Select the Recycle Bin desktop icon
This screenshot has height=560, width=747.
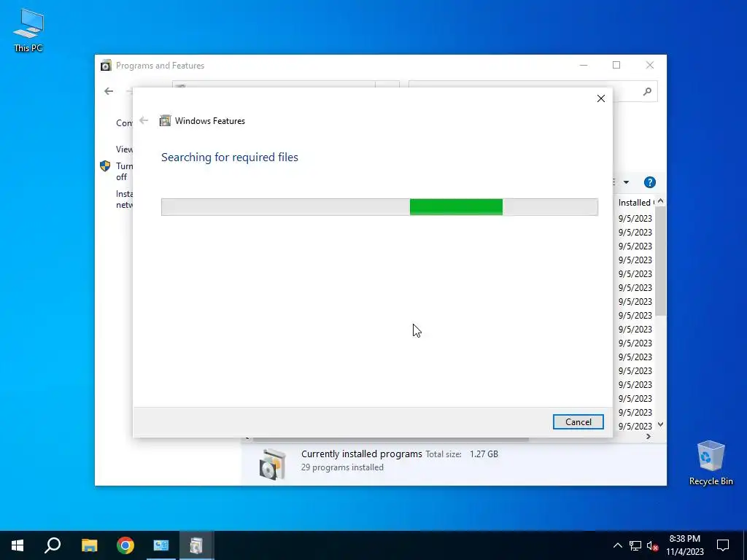pyautogui.click(x=711, y=463)
